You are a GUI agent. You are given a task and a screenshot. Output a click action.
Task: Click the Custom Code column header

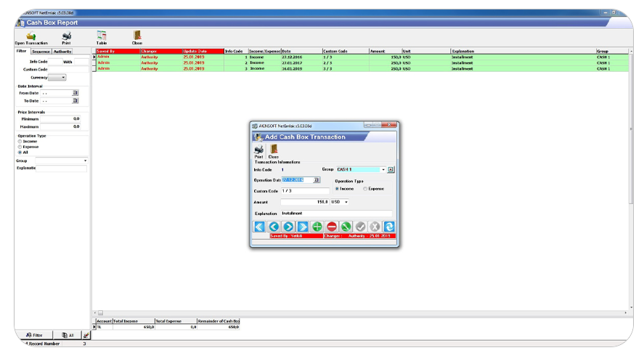[346, 51]
